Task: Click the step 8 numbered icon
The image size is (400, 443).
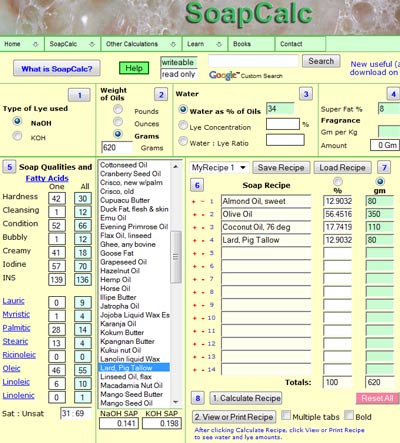Action: pyautogui.click(x=198, y=398)
